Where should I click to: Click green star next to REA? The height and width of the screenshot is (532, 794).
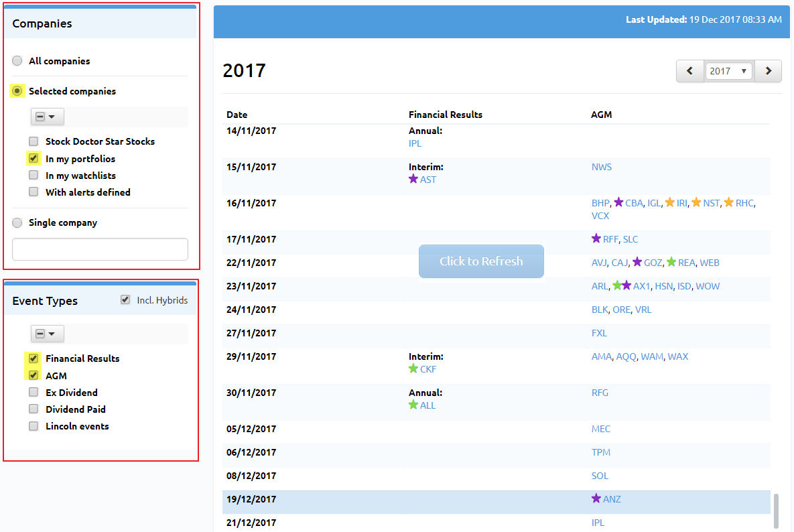pyautogui.click(x=671, y=262)
